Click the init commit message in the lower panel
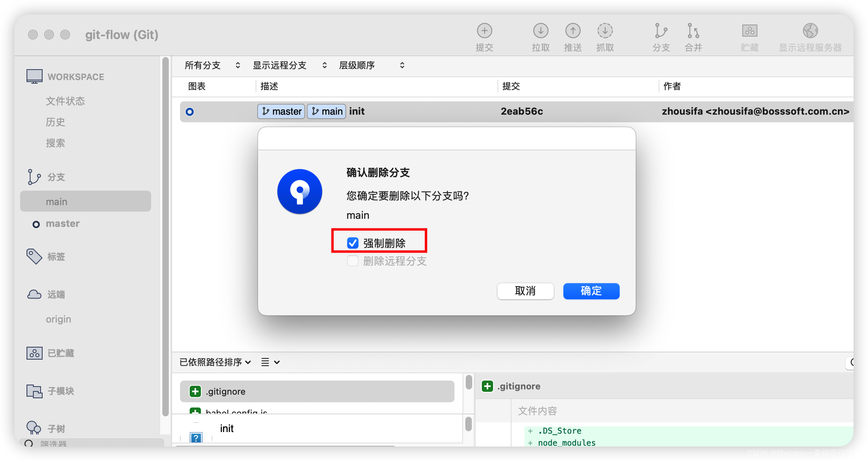This screenshot has width=868, height=461. point(227,428)
